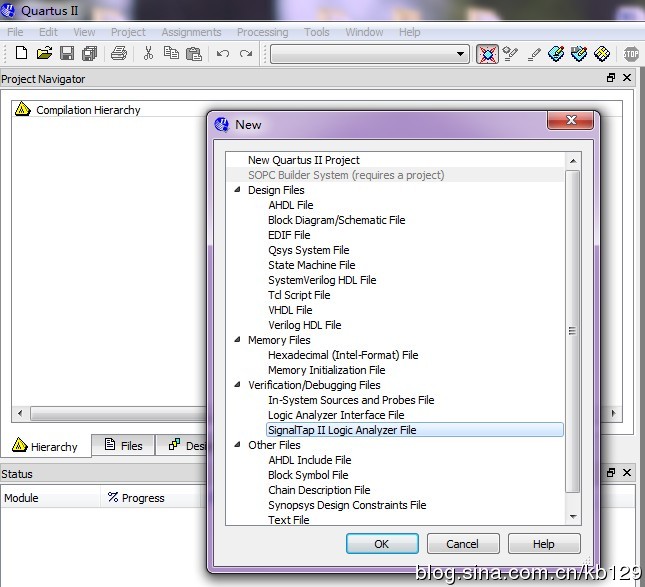Select Memory Initialization File

pos(327,370)
